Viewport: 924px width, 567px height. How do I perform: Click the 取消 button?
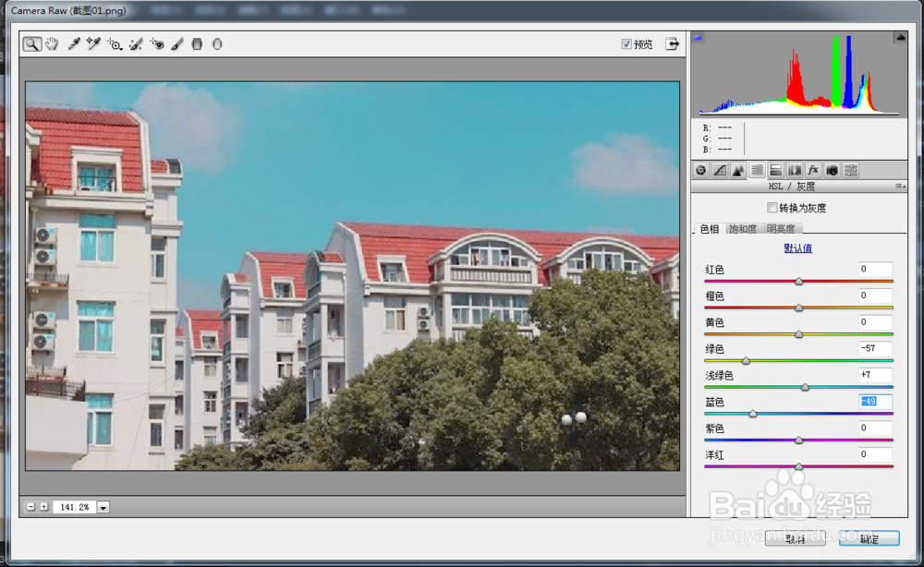point(795,538)
